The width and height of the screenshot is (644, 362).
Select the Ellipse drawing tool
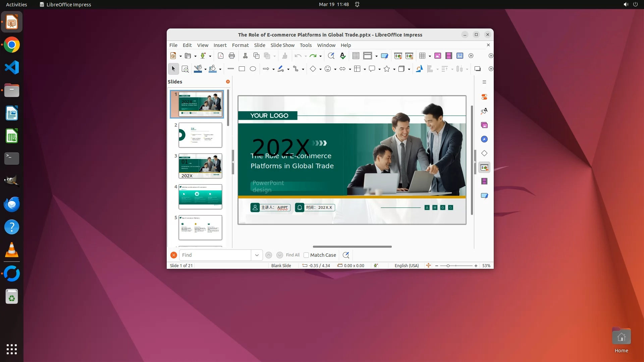click(x=253, y=69)
